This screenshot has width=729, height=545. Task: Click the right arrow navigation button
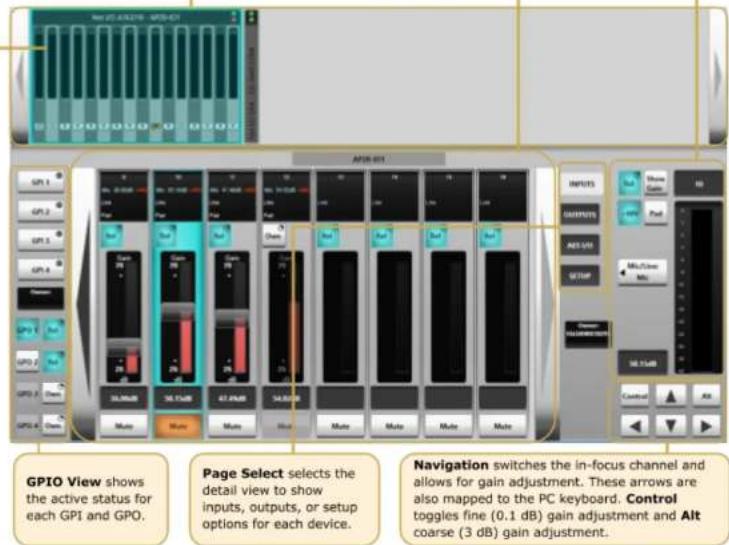tap(706, 425)
